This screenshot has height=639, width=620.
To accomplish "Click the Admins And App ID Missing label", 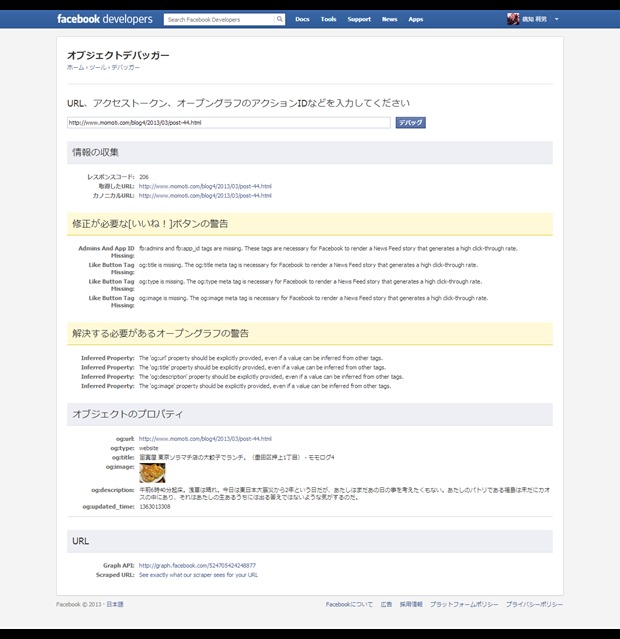I will (106, 252).
